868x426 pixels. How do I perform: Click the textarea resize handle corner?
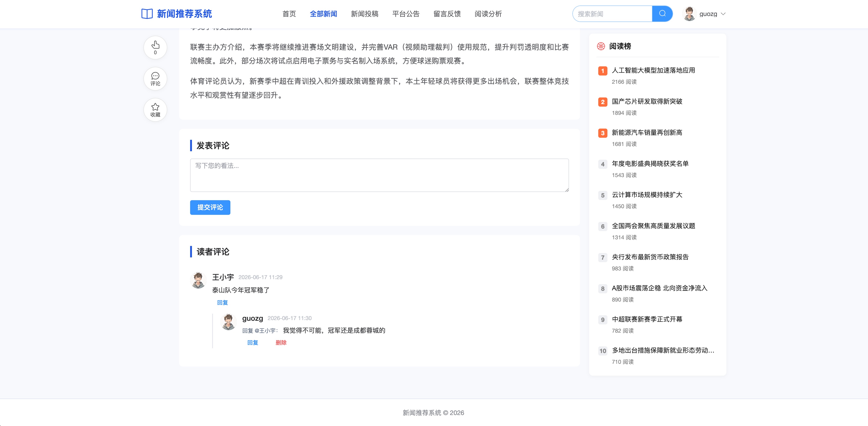click(567, 190)
